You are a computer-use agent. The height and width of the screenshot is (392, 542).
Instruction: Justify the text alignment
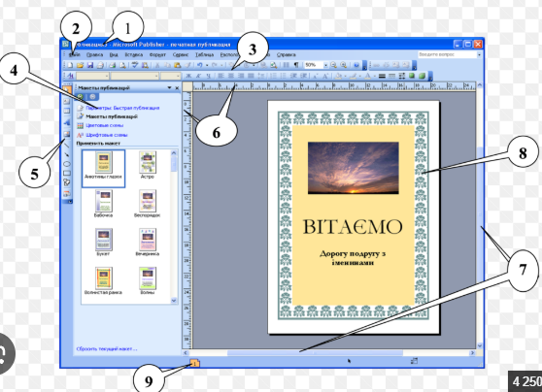(251, 76)
